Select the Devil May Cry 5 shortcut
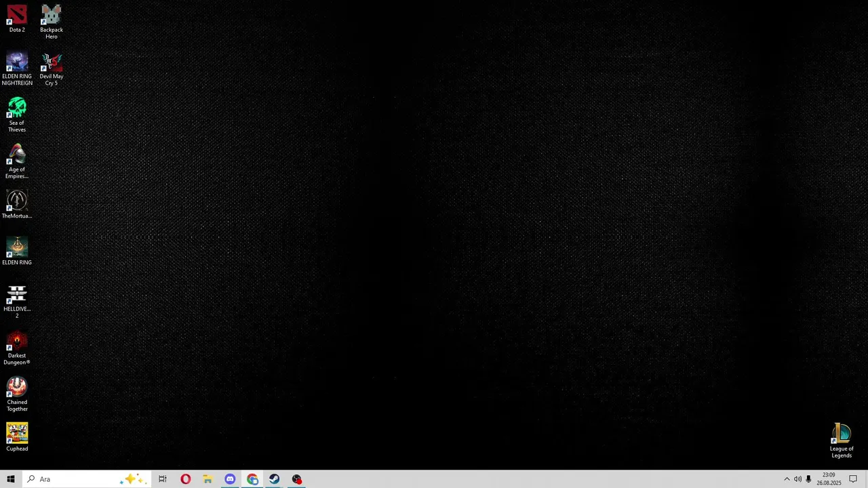 tap(52, 69)
